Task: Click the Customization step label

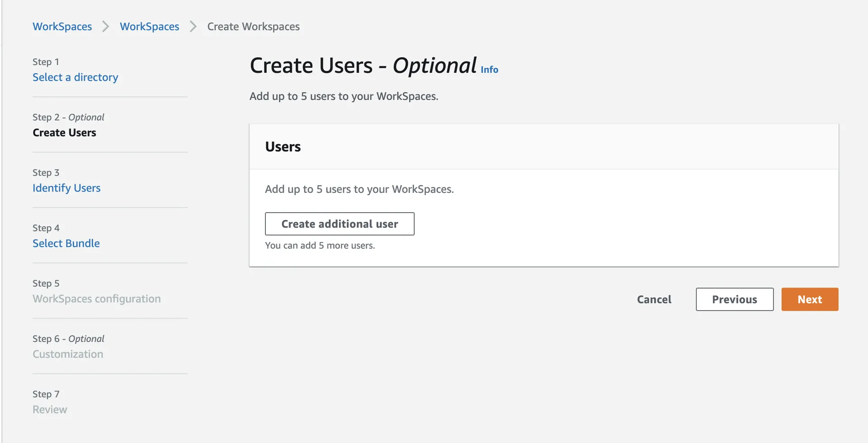Action: (x=68, y=354)
